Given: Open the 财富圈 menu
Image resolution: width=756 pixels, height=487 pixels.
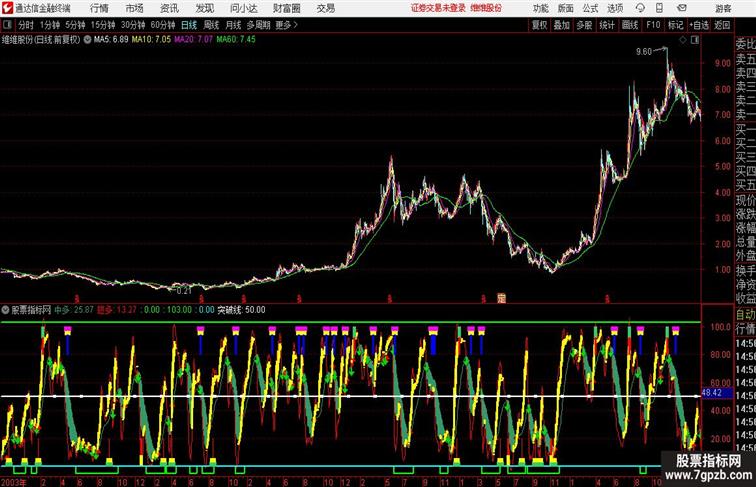Looking at the screenshot, I should pos(286,8).
